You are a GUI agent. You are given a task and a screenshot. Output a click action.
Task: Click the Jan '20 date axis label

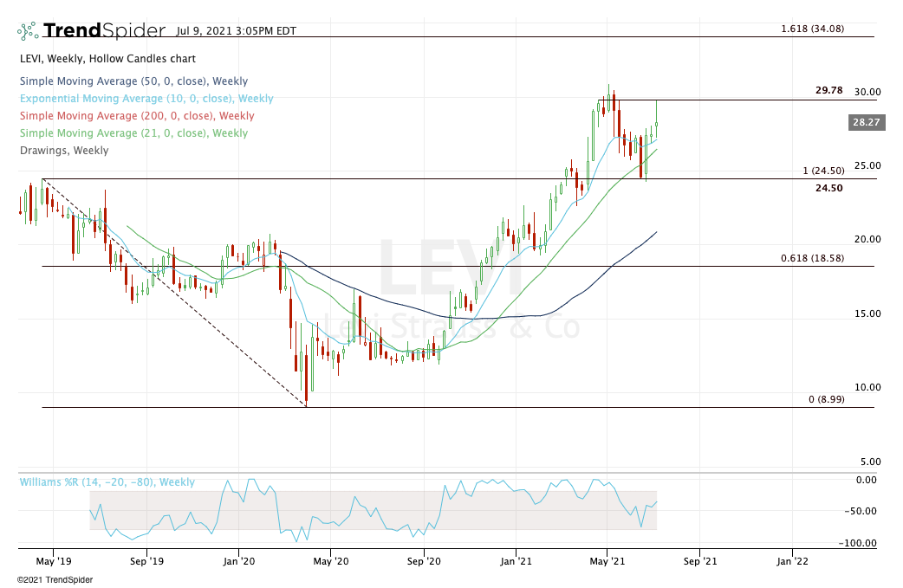pyautogui.click(x=239, y=561)
